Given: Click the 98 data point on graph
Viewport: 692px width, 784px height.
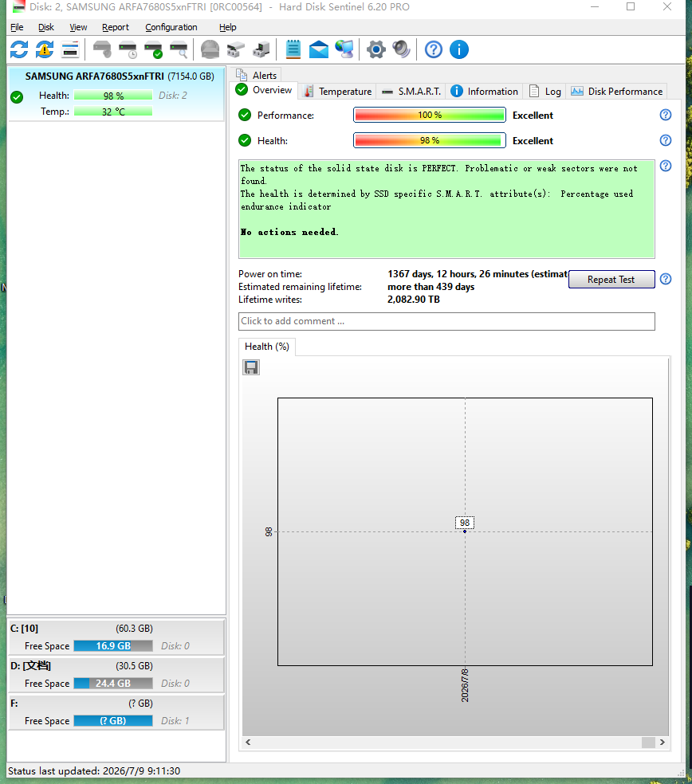Looking at the screenshot, I should [465, 531].
